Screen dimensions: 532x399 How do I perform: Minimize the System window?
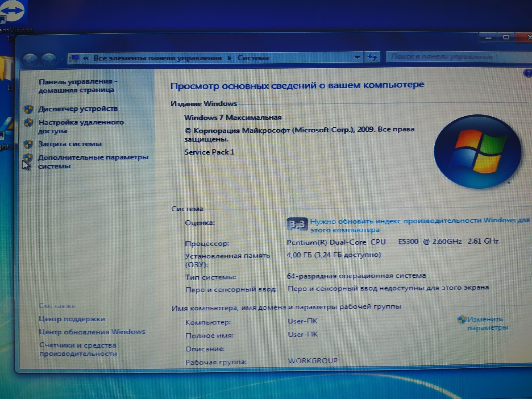488,38
